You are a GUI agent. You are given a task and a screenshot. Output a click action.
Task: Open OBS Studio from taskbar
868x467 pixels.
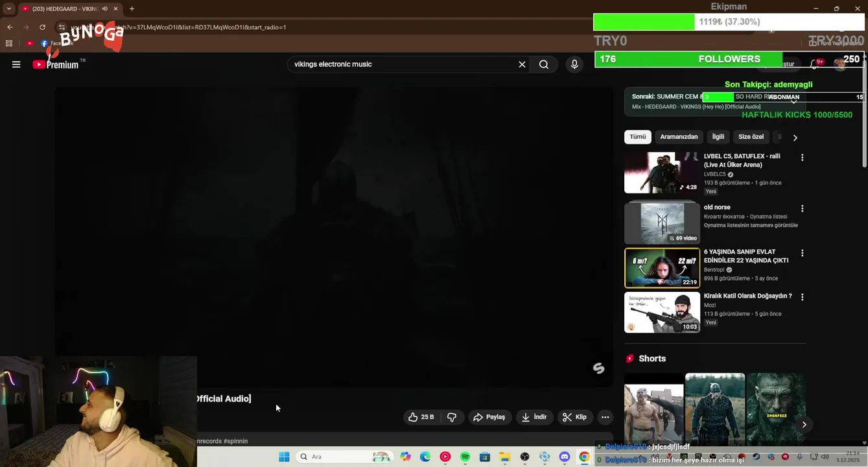click(524, 457)
